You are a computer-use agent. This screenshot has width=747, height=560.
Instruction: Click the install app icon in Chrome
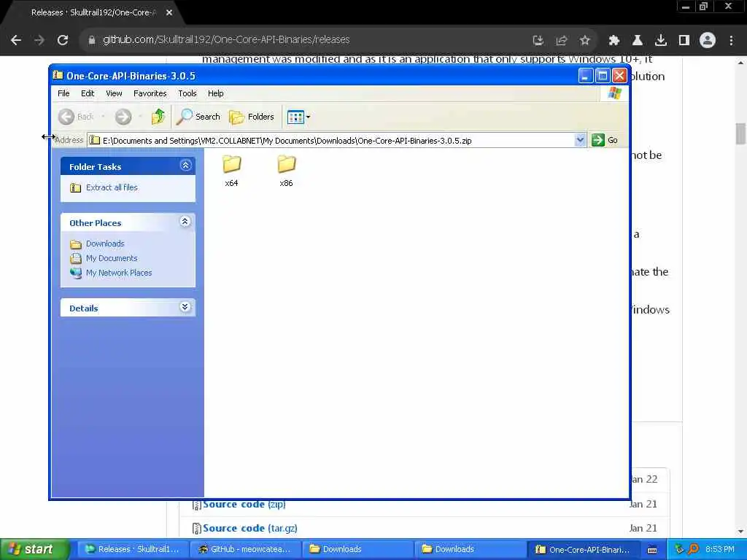coord(538,41)
